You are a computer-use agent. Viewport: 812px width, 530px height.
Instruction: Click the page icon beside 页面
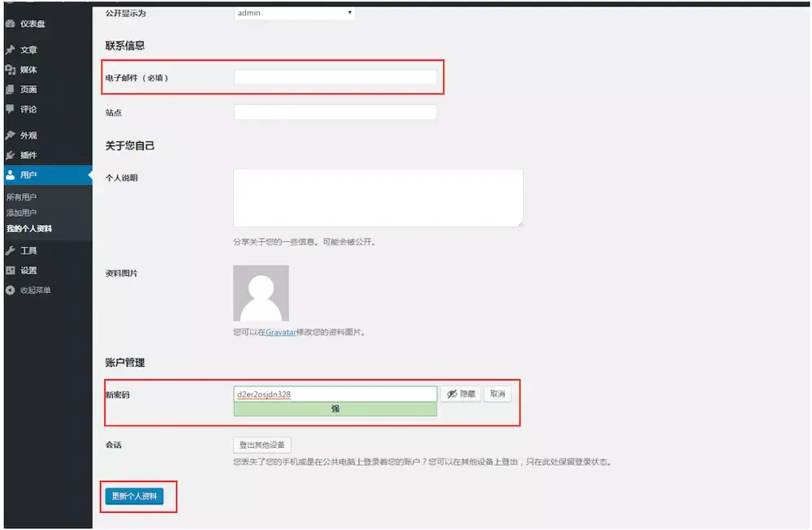pos(10,89)
